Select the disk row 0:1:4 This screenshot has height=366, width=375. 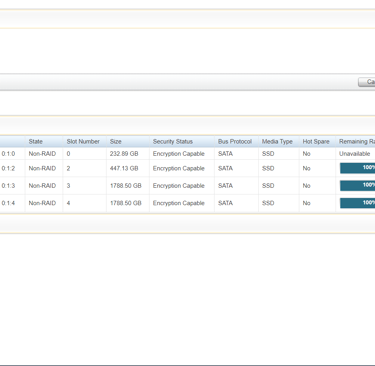(x=187, y=203)
